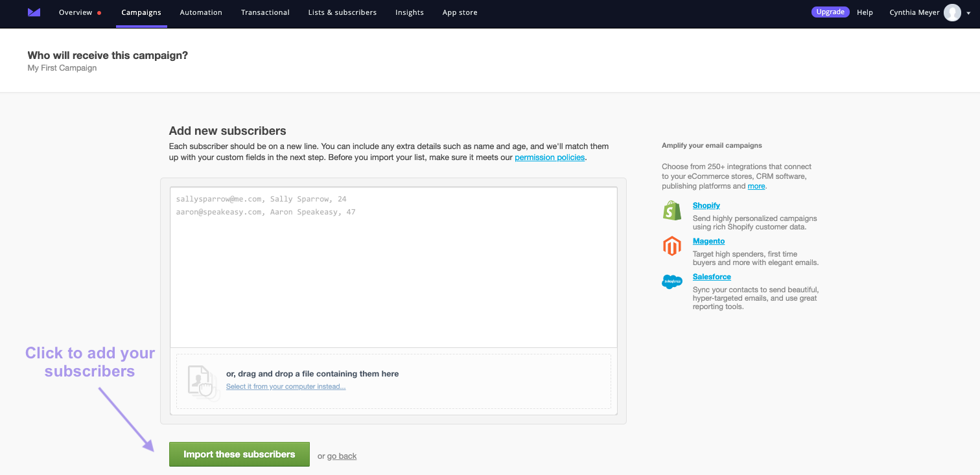Click the Magento integration icon
Image resolution: width=980 pixels, height=475 pixels.
coord(672,246)
